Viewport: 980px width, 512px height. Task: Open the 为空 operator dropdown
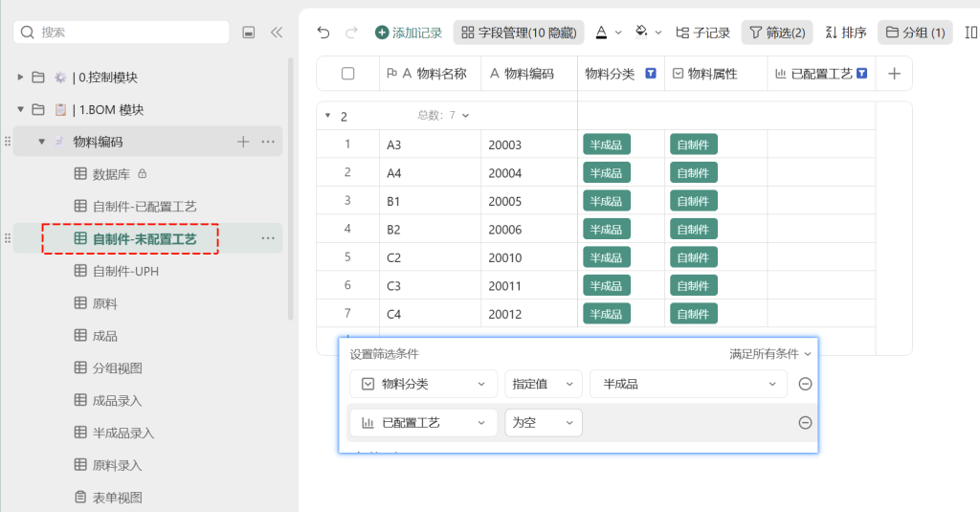pyautogui.click(x=544, y=423)
